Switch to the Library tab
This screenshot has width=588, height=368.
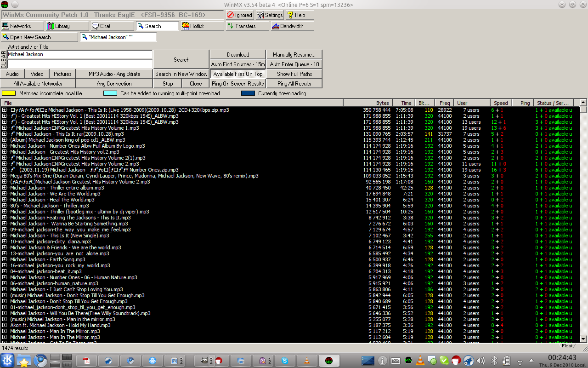click(x=67, y=26)
